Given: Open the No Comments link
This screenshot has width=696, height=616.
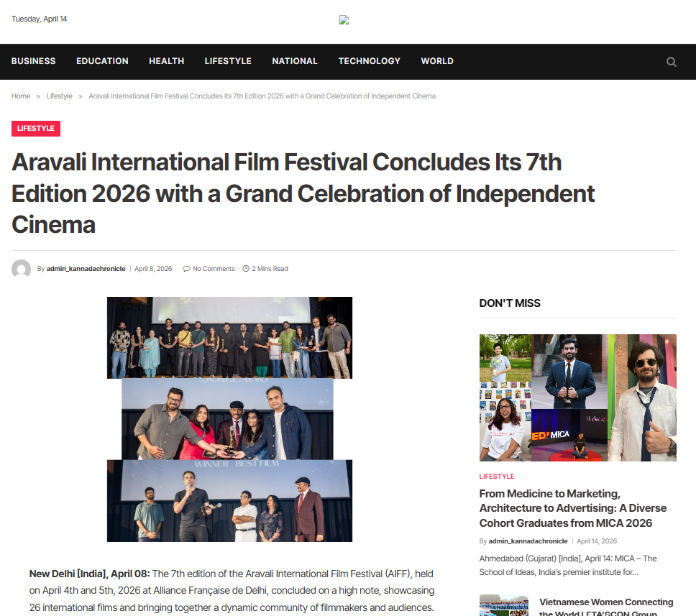Looking at the screenshot, I should click(x=214, y=269).
